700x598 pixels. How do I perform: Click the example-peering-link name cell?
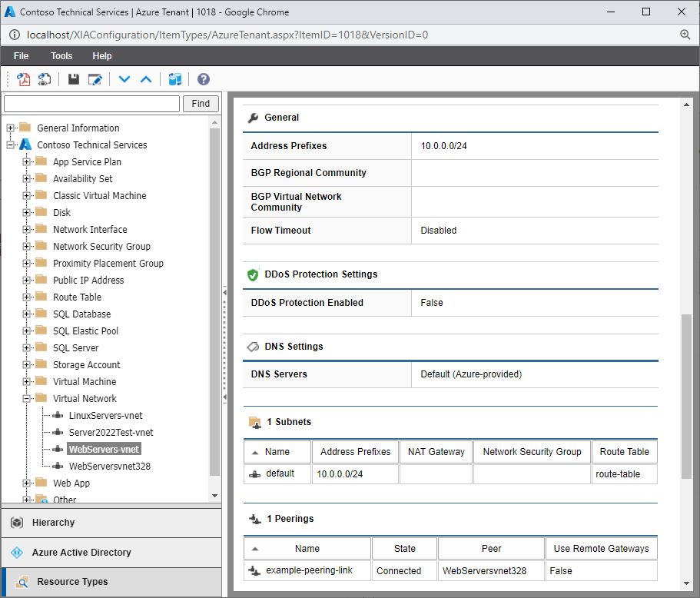click(309, 570)
